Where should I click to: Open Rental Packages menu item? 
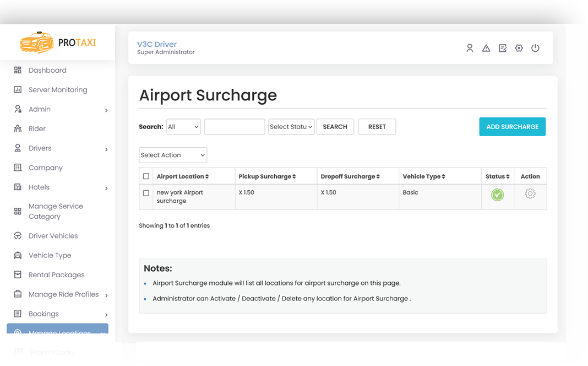(x=58, y=275)
